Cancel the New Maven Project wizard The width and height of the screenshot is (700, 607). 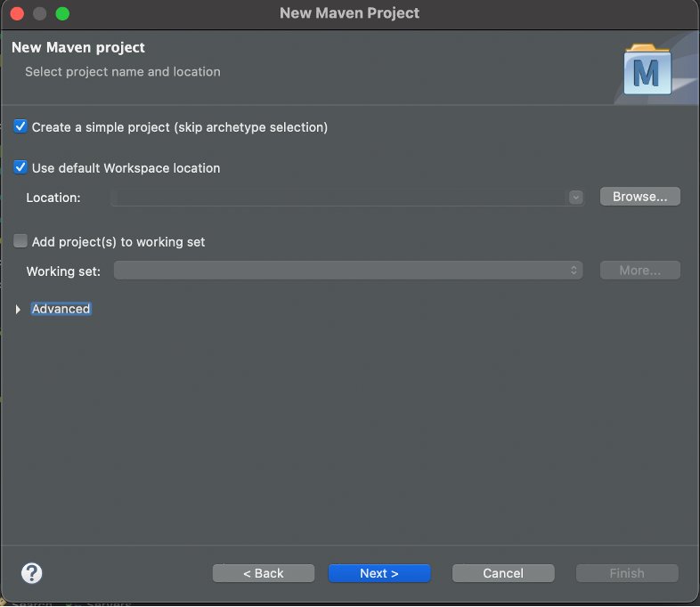(503, 573)
